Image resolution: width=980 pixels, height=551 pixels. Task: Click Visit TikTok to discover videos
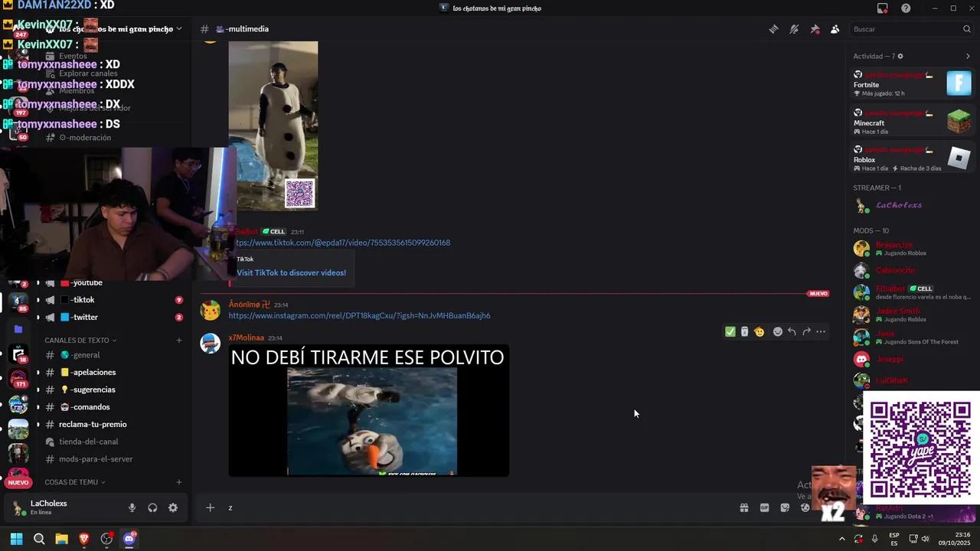tap(291, 272)
